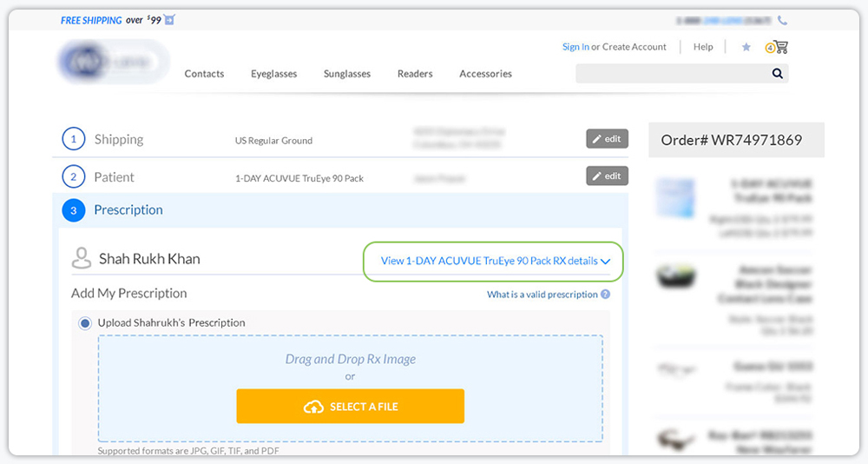Open What is a valid prescription link
The width and height of the screenshot is (868, 464).
click(x=542, y=295)
